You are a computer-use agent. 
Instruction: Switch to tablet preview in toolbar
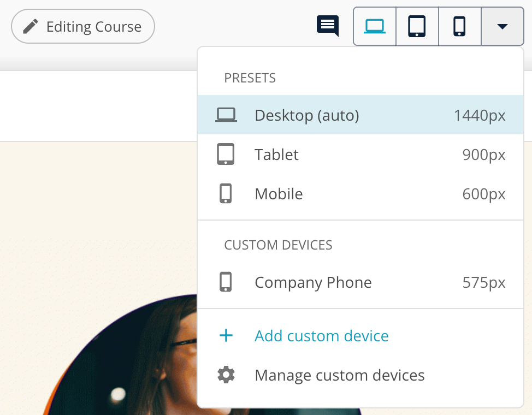[x=417, y=26]
